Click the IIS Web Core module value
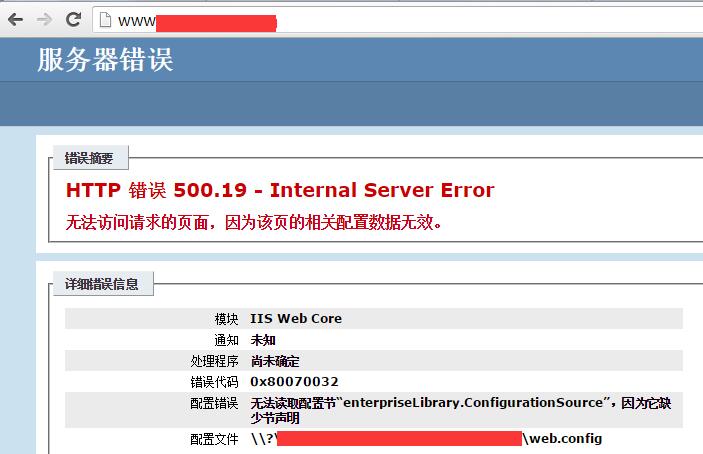Image resolution: width=703 pixels, height=454 pixels. [x=296, y=319]
